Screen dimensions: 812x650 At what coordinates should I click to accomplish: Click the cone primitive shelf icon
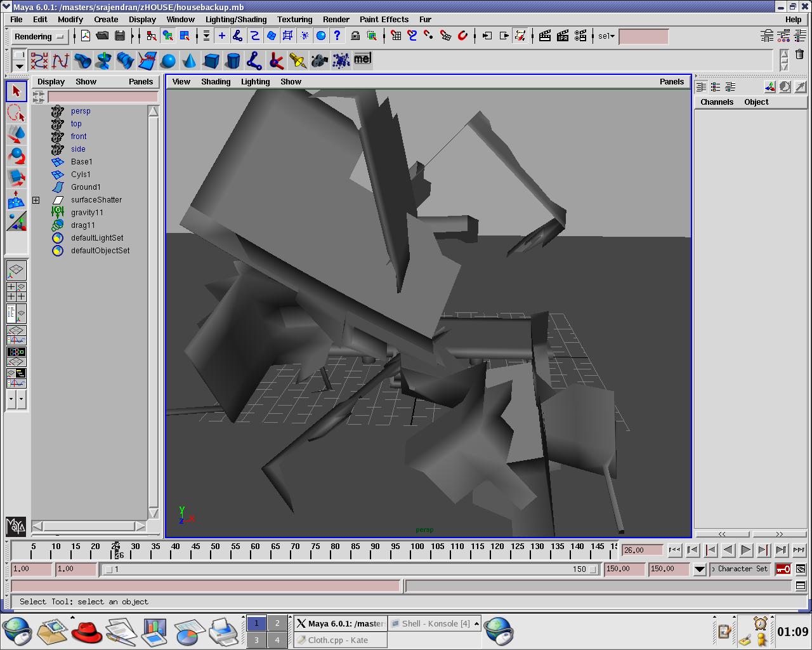(x=189, y=61)
